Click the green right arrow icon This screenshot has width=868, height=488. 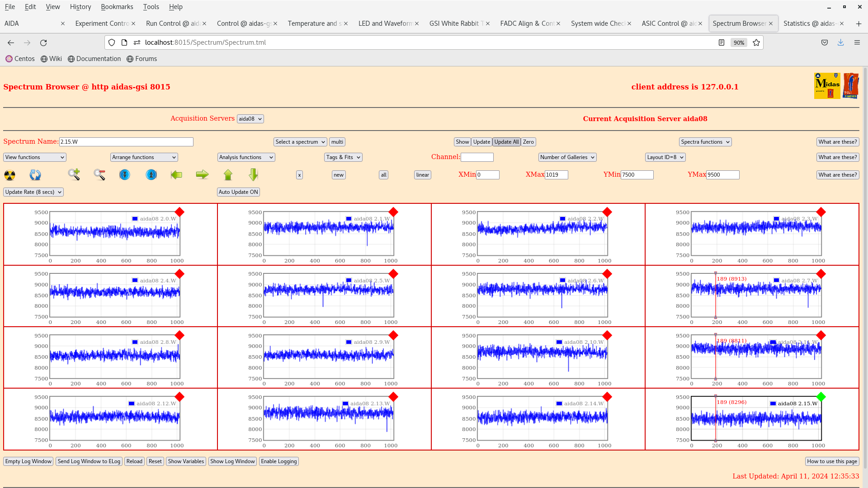[202, 175]
